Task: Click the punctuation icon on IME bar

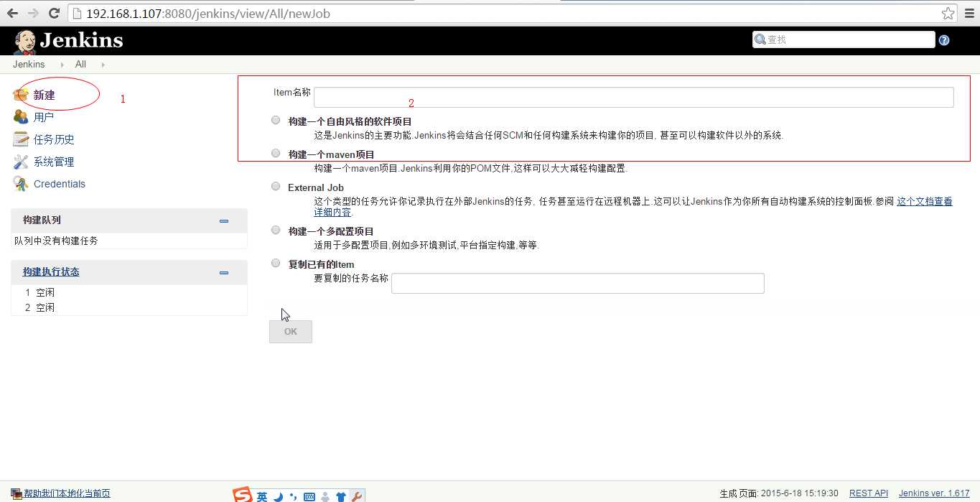Action: tap(293, 496)
